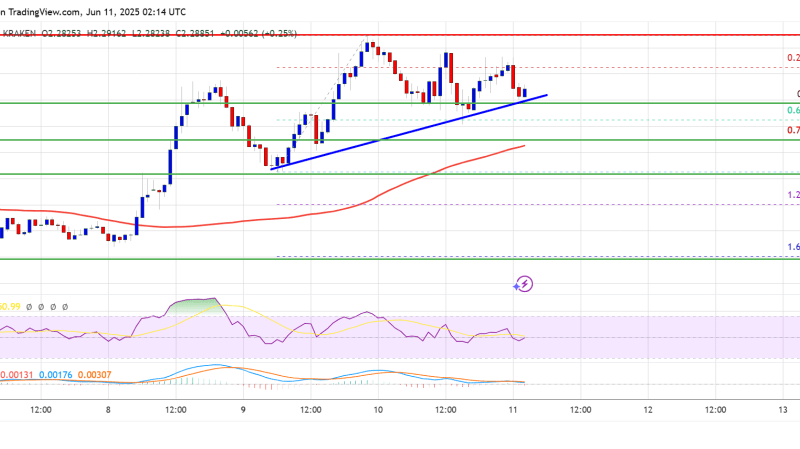Select the close price C2.28851

click(x=195, y=33)
